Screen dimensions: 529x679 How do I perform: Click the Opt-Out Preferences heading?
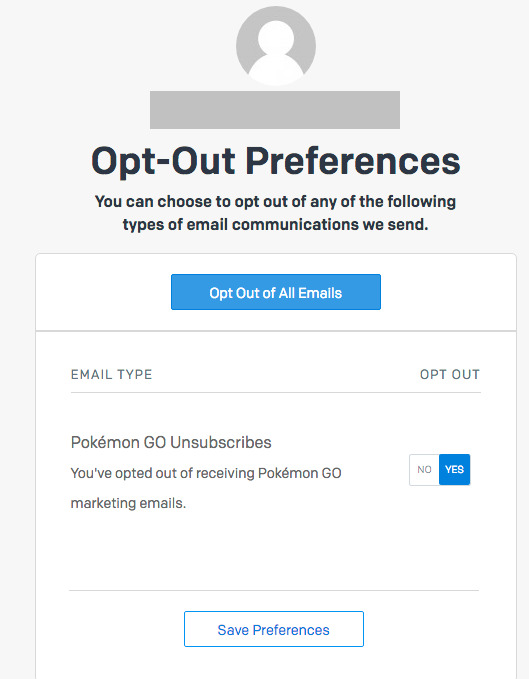[276, 161]
